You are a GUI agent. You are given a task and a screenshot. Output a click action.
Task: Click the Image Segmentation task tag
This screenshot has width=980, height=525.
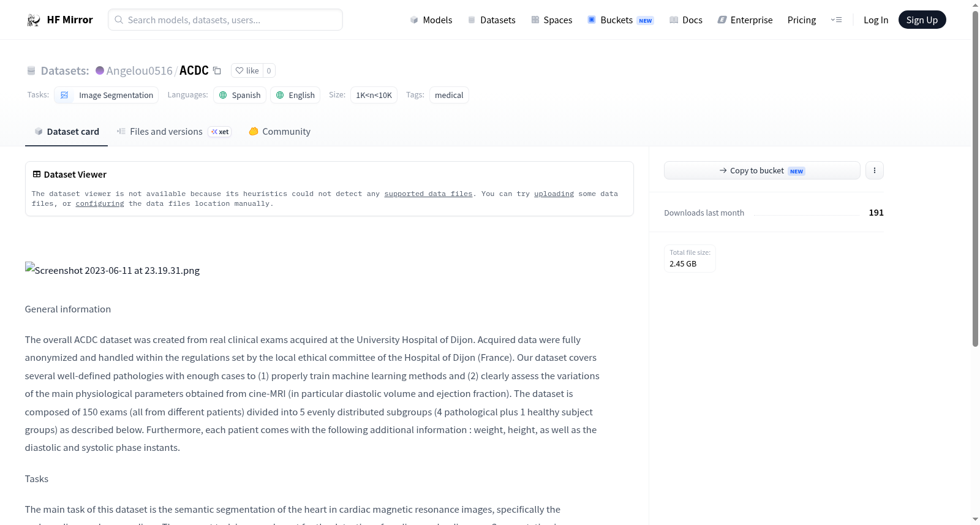pyautogui.click(x=106, y=95)
